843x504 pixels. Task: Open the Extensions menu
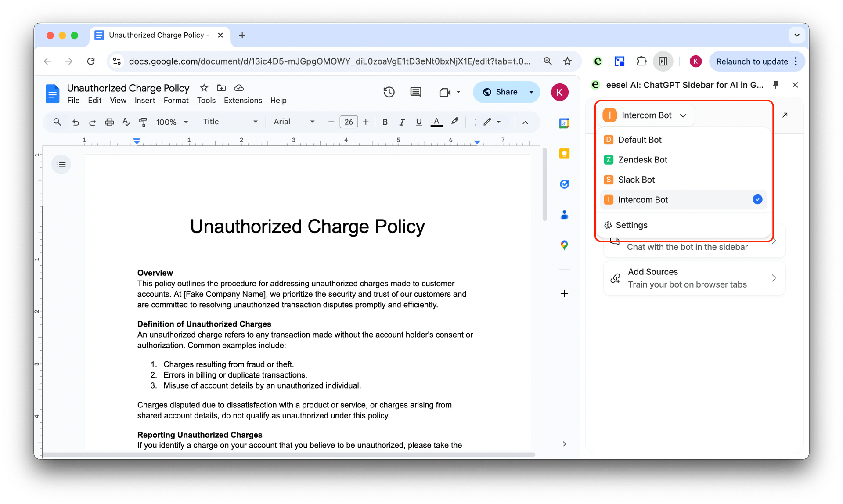tap(243, 101)
